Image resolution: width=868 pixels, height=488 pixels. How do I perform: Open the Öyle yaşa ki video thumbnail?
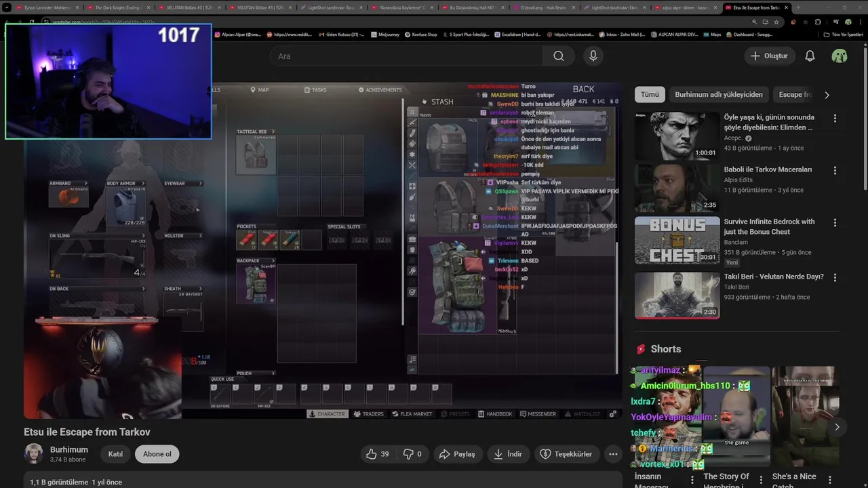point(677,136)
